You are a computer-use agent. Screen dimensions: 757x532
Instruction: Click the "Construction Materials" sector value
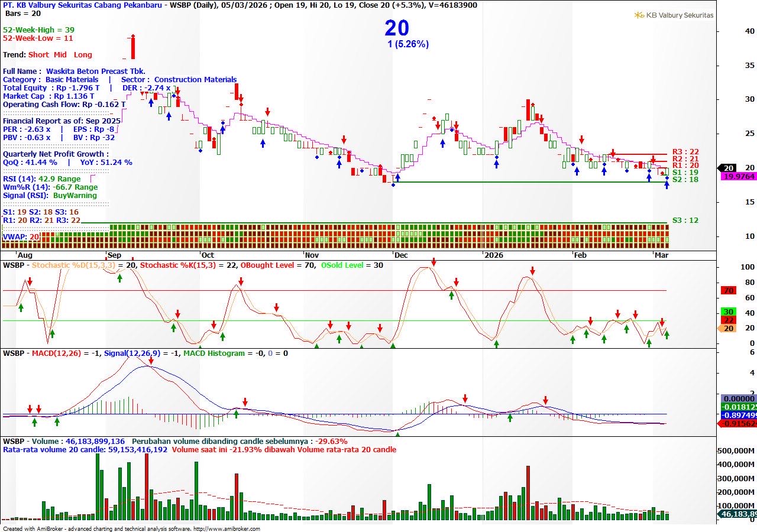pos(196,79)
